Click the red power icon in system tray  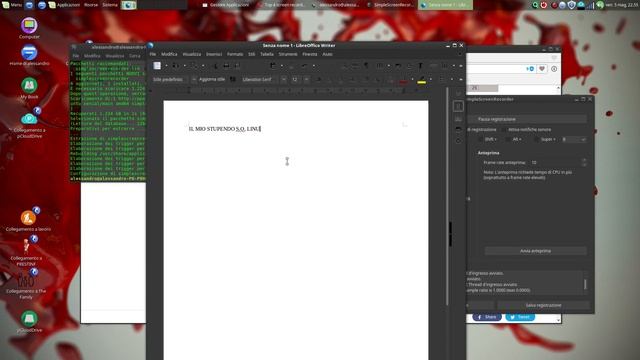tap(544, 5)
